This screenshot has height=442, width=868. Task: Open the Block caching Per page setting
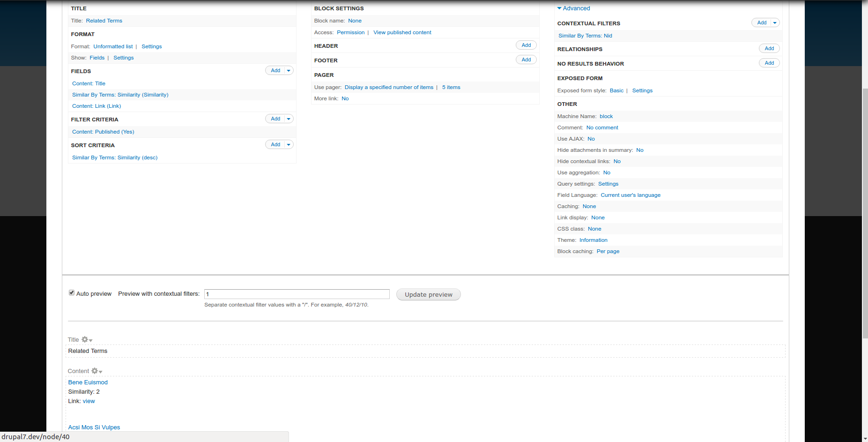point(608,251)
